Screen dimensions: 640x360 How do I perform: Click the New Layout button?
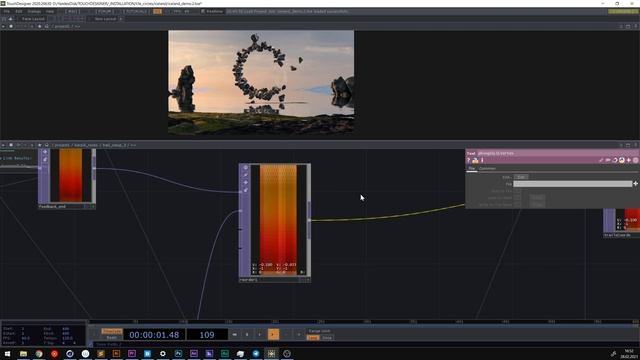click(105, 19)
